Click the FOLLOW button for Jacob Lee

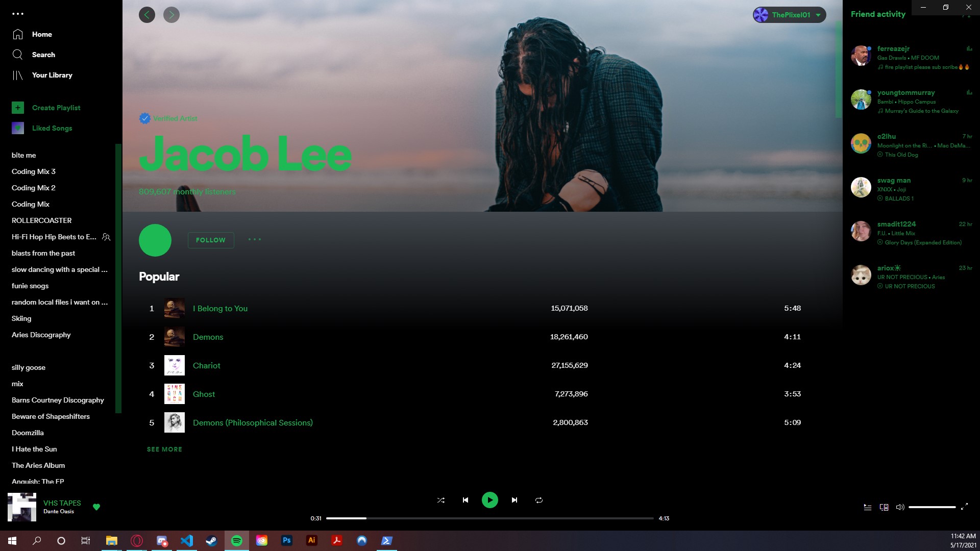(210, 240)
